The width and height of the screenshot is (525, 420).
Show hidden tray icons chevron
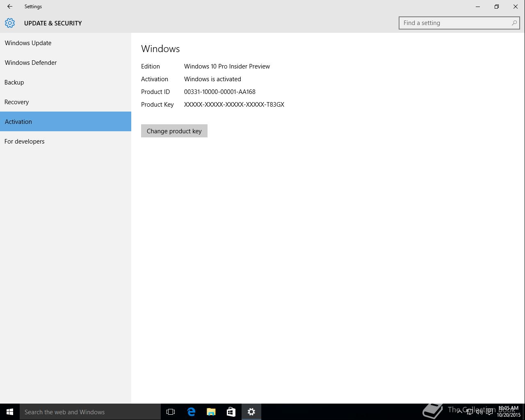pyautogui.click(x=459, y=411)
